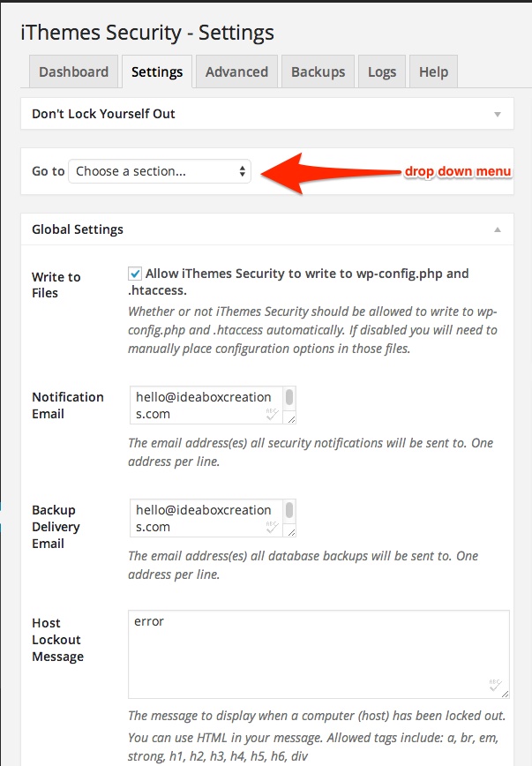The width and height of the screenshot is (532, 766).
Task: Open the Help tab
Action: click(433, 71)
